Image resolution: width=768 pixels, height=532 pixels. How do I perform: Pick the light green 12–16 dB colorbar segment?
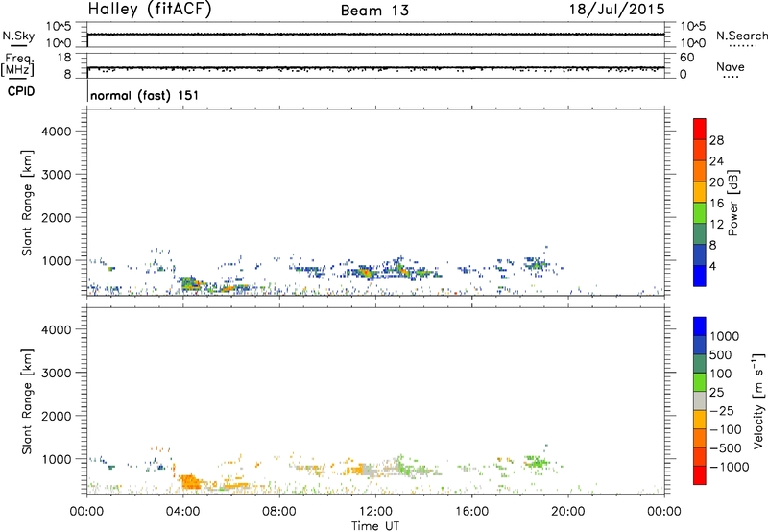coord(700,213)
